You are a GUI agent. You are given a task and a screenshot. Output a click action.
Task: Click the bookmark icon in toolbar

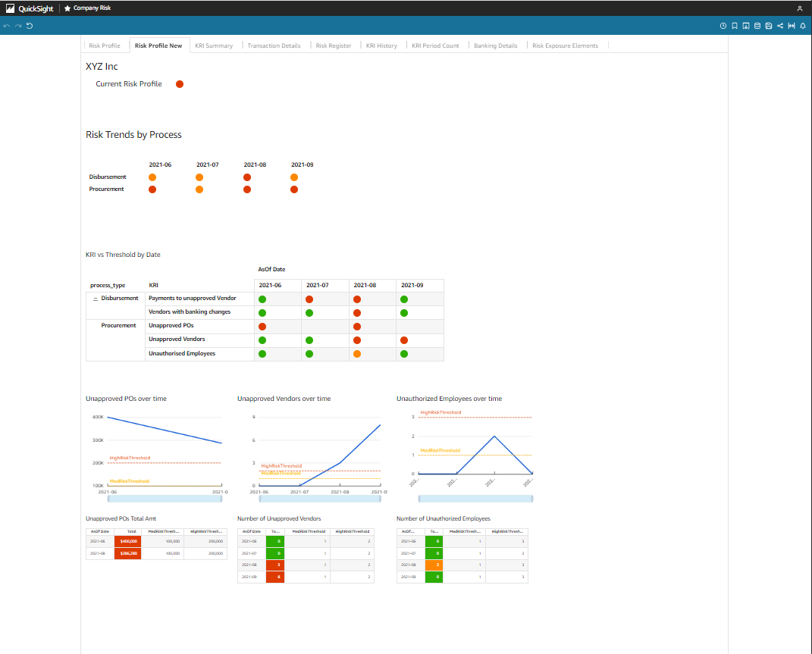click(735, 26)
